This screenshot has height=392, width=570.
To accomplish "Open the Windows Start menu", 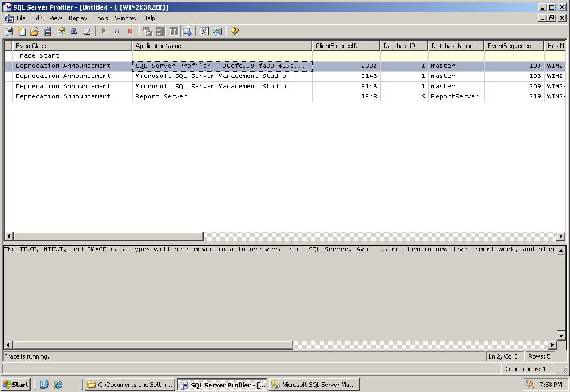I will [16, 385].
